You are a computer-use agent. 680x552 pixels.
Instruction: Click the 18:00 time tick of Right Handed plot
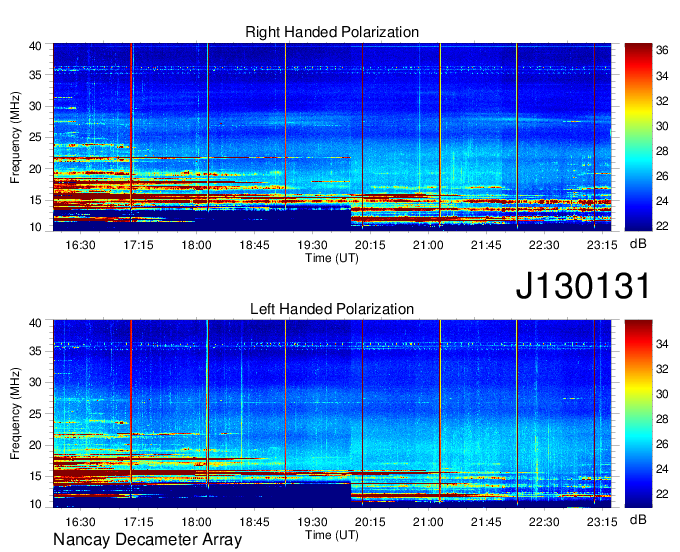coord(196,245)
